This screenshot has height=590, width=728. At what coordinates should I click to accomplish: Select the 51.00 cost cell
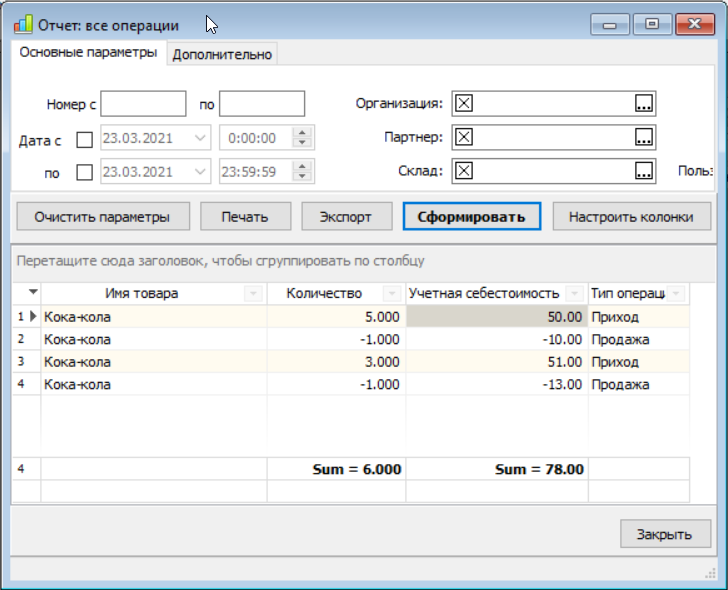(x=497, y=362)
